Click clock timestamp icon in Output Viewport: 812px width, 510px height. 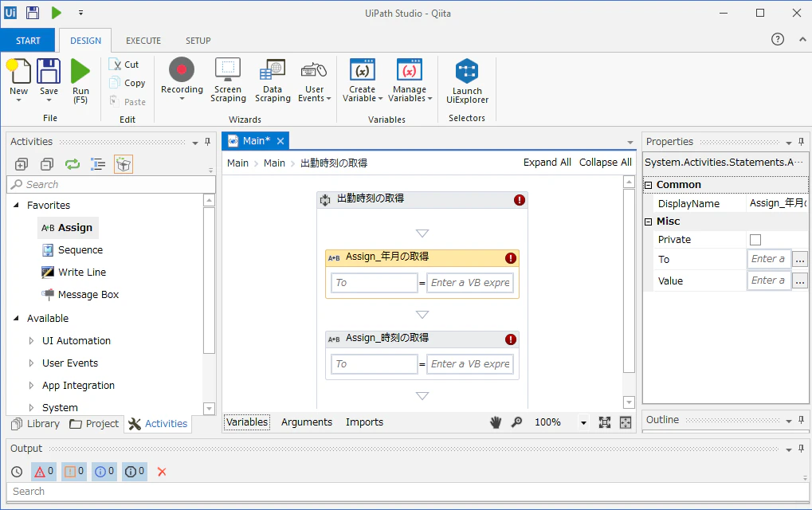[x=17, y=472]
